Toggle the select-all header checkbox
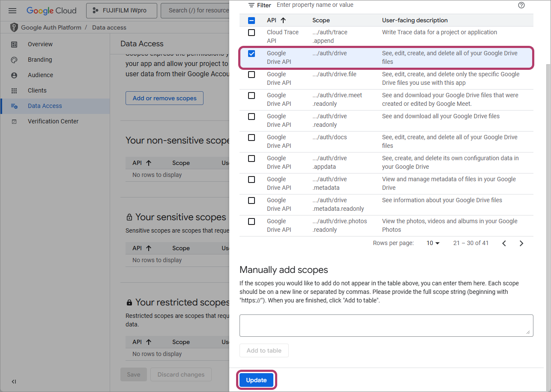This screenshot has height=392, width=551. [x=252, y=20]
